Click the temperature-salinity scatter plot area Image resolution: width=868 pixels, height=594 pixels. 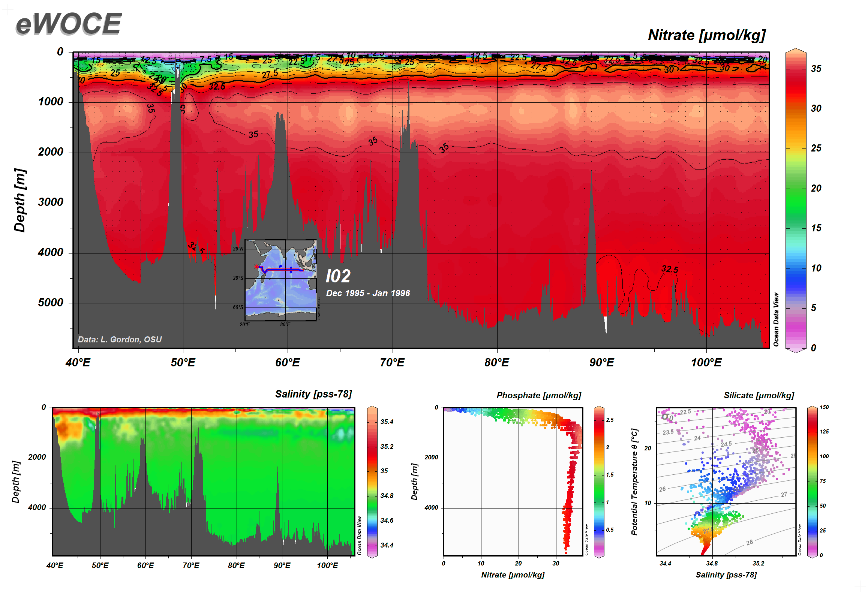(x=726, y=481)
